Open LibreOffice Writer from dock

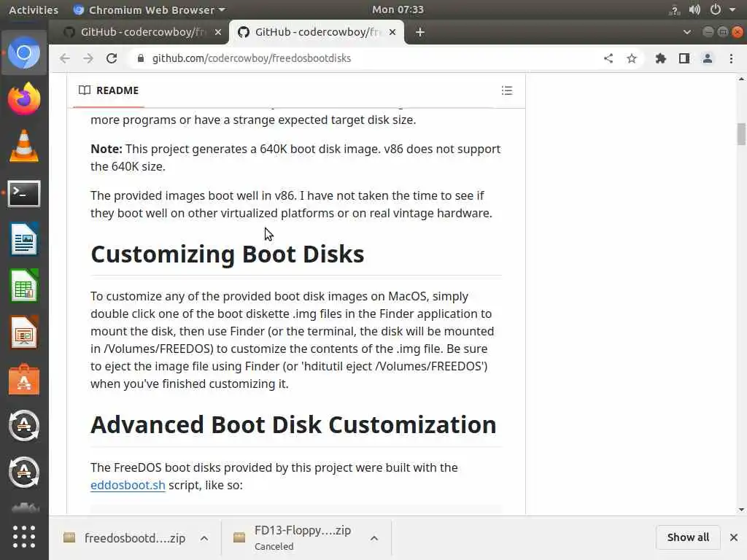[24, 239]
